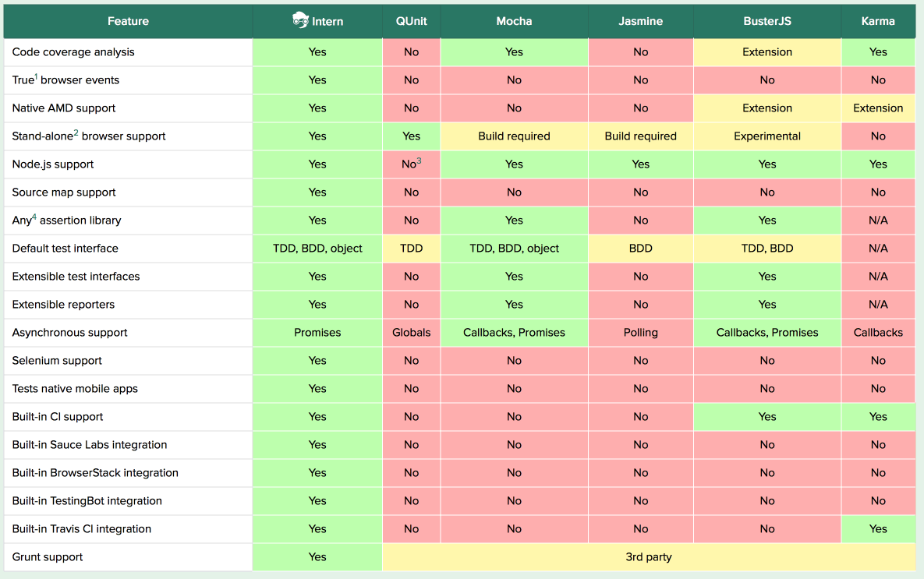Select the Jasmine column header
Viewport: 924px width, 579px height.
click(640, 21)
